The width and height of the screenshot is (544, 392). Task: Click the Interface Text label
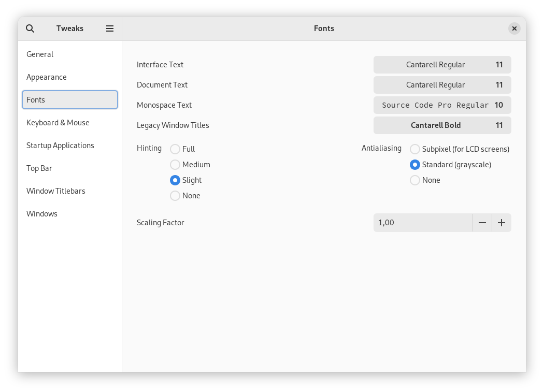coord(160,65)
